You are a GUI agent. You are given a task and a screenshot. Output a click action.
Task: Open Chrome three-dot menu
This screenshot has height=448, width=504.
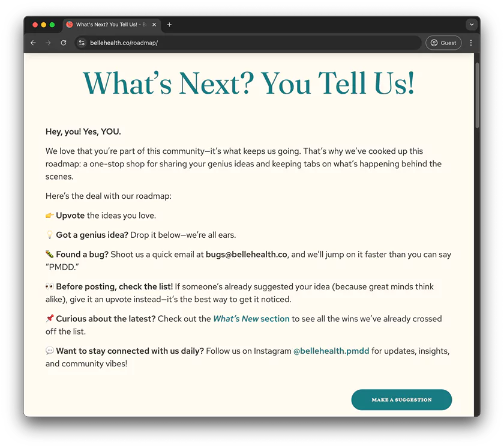click(x=471, y=43)
